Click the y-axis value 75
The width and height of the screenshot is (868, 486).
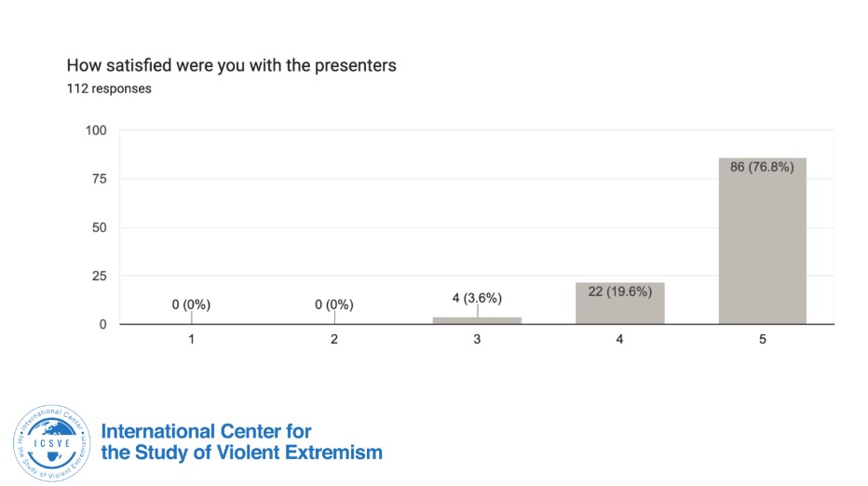tap(99, 179)
